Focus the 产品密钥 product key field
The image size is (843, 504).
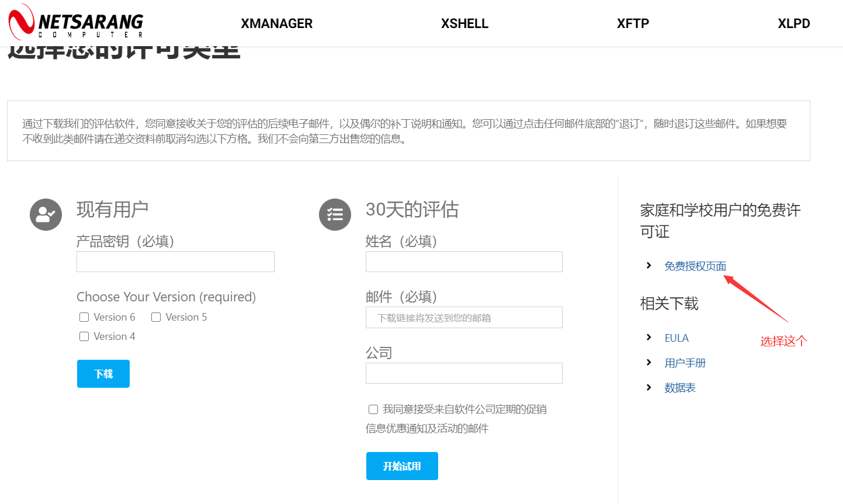[x=175, y=262]
